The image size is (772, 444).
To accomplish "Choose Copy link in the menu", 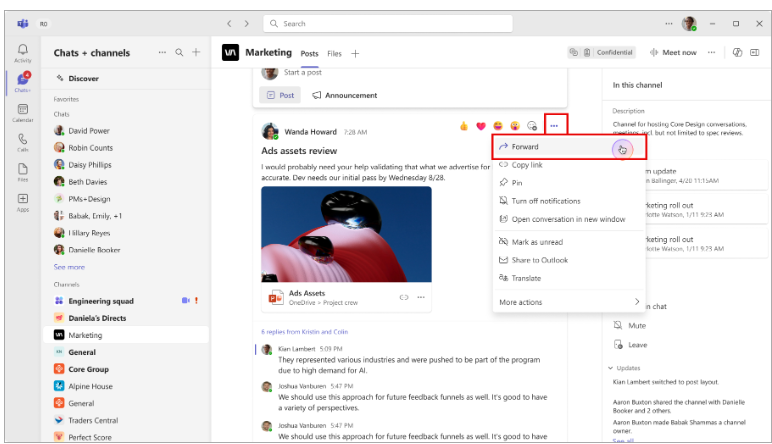I will 569,165.
